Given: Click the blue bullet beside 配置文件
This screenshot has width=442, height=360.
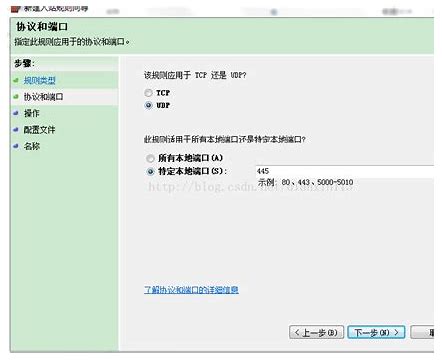Looking at the screenshot, I should (x=16, y=129).
